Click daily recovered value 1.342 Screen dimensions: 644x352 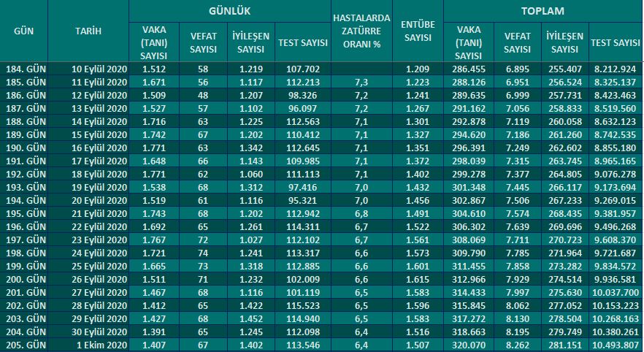(251, 148)
